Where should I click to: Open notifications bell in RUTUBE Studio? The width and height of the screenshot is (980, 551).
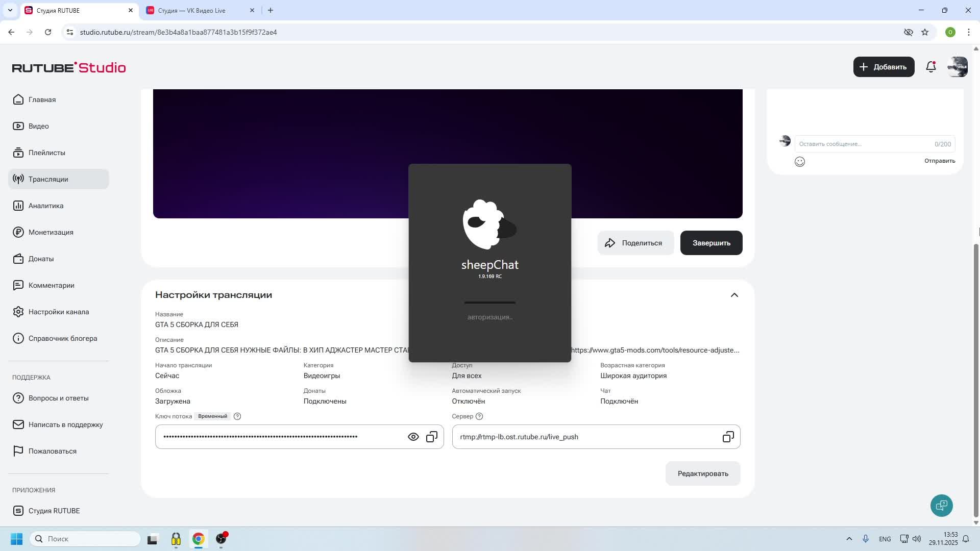(x=930, y=67)
